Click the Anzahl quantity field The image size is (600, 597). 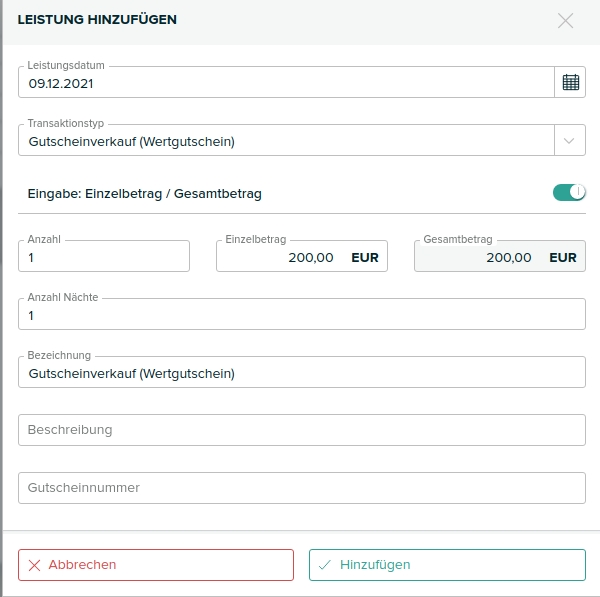pyautogui.click(x=103, y=257)
